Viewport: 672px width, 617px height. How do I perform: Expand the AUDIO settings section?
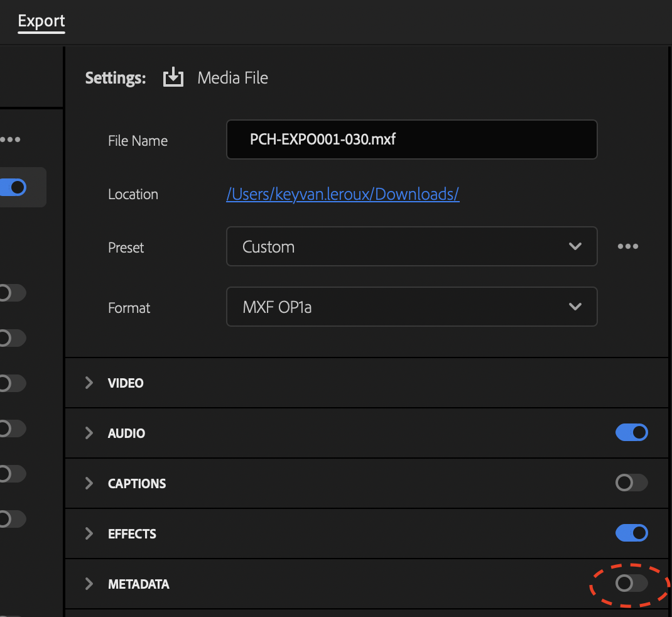pos(89,433)
